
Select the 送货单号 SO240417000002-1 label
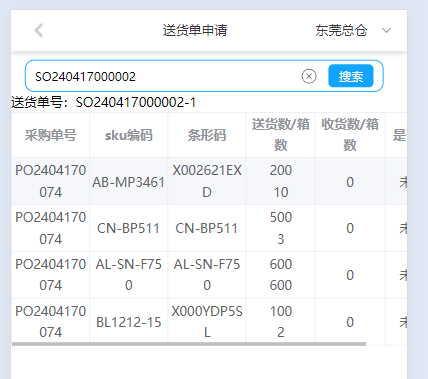[103, 102]
